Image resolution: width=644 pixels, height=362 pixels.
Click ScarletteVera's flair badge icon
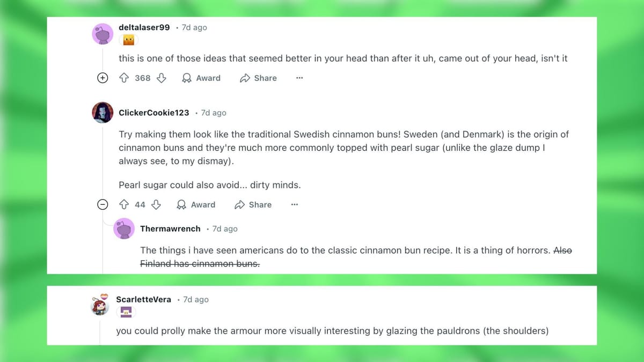[x=127, y=312]
